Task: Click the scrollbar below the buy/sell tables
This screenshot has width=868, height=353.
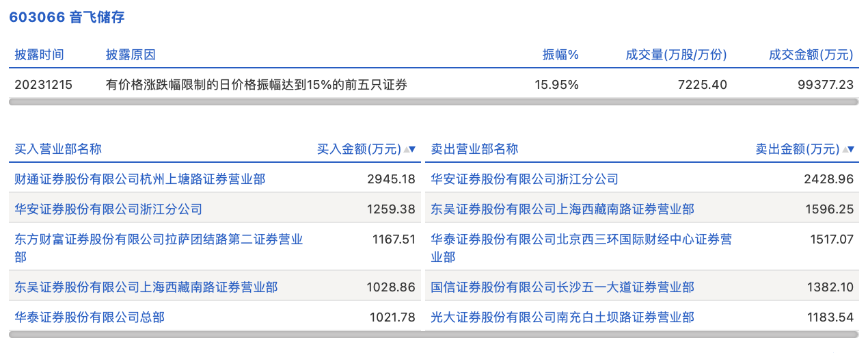Action: click(433, 335)
